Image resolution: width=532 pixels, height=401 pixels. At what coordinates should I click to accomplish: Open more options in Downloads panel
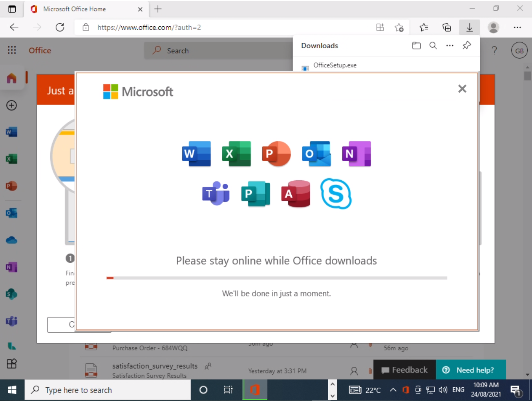[x=450, y=46]
